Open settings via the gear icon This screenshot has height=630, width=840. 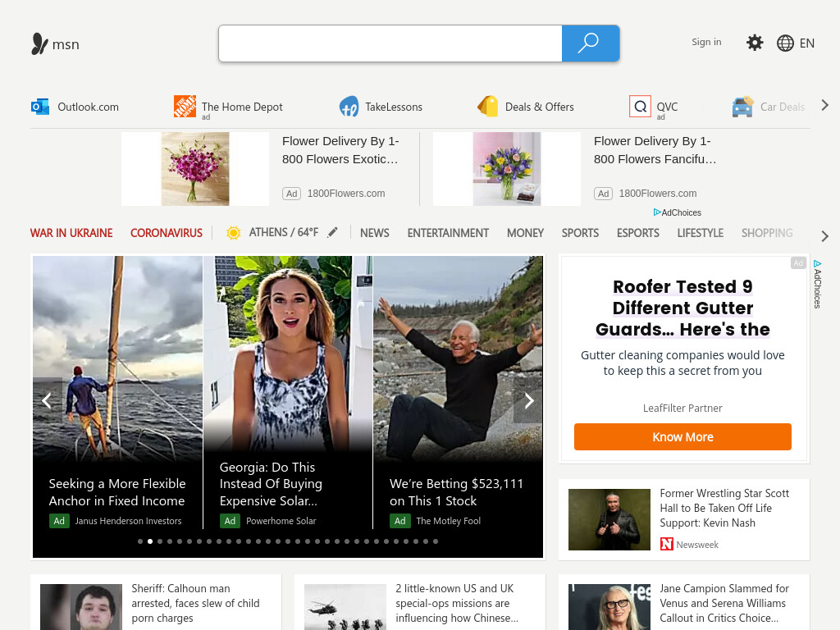[755, 43]
